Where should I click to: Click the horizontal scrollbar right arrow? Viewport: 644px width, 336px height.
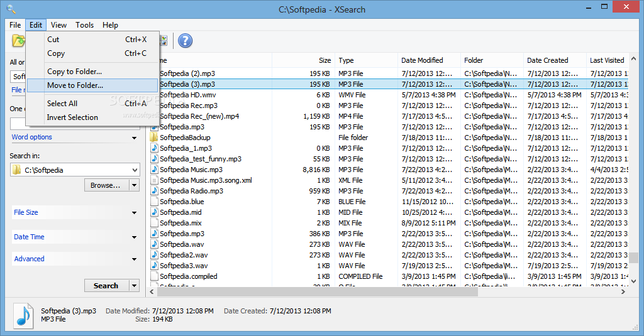point(623,291)
